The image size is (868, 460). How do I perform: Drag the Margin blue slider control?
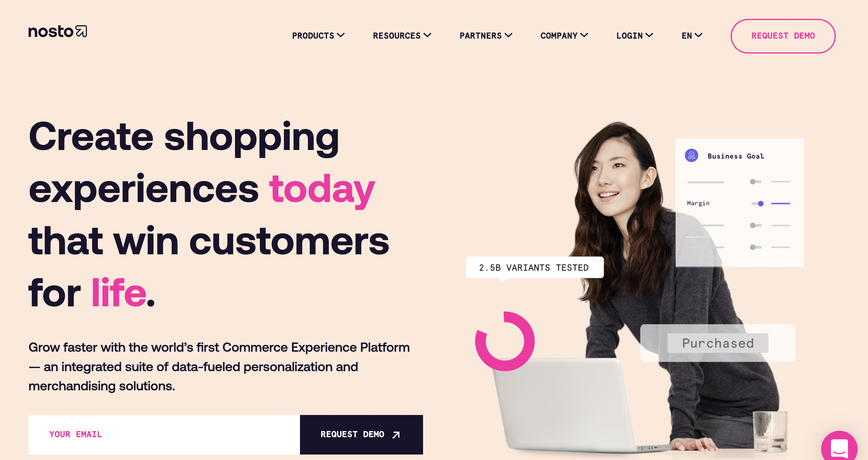(761, 204)
